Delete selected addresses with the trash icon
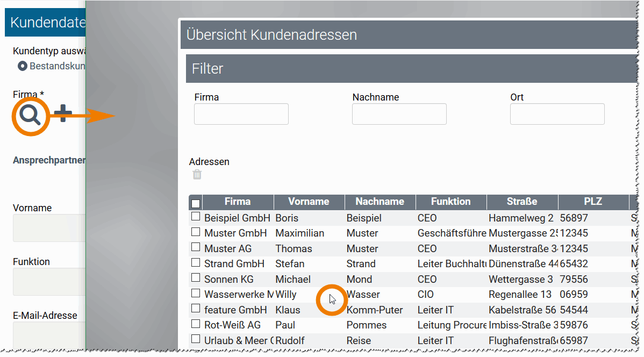The image size is (644, 357). point(197,174)
